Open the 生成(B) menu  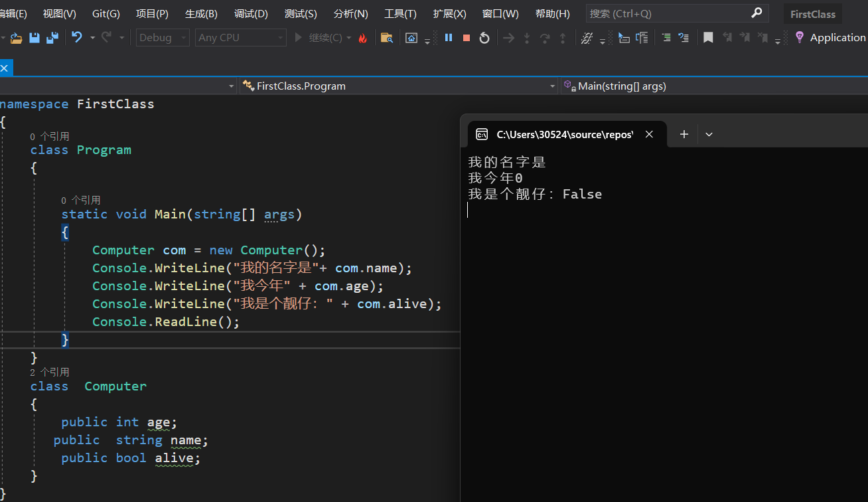coord(201,13)
